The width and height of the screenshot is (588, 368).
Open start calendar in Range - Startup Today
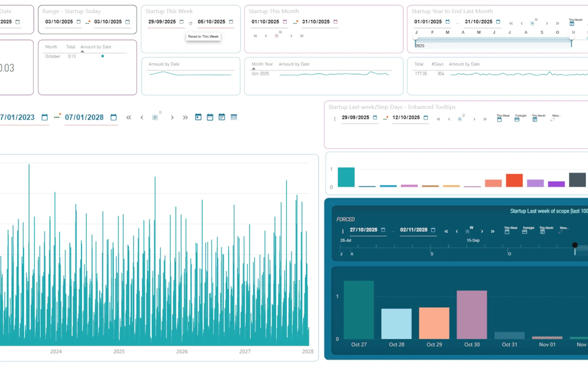[78, 22]
